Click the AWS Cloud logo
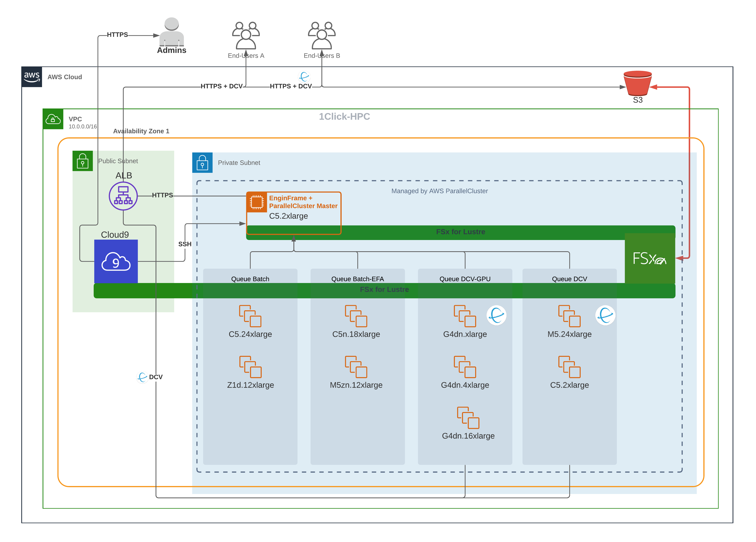The image size is (756, 542). click(32, 77)
